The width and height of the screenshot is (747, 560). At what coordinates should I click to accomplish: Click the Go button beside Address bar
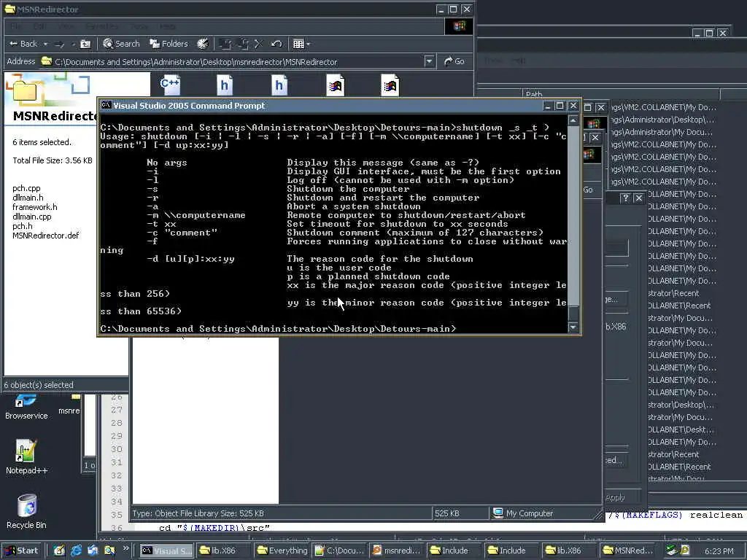pos(454,61)
